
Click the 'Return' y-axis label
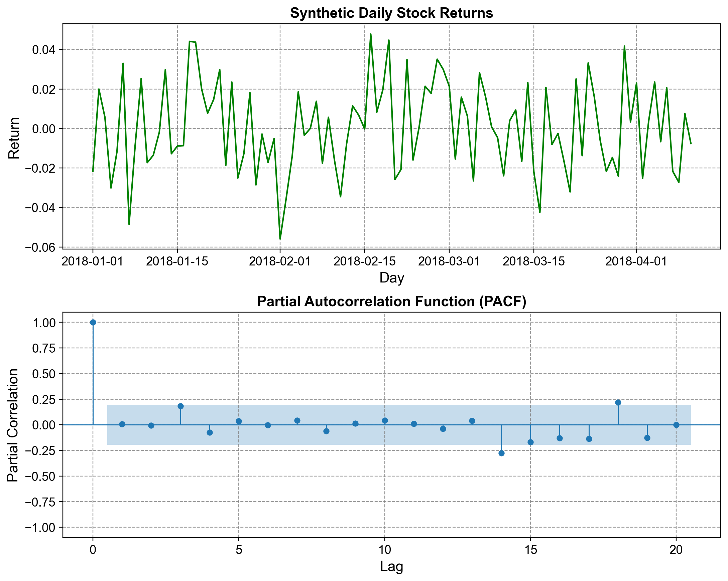pyautogui.click(x=14, y=138)
